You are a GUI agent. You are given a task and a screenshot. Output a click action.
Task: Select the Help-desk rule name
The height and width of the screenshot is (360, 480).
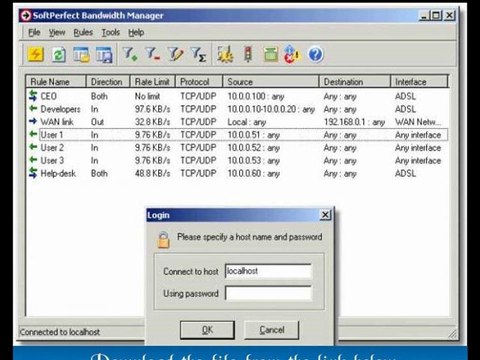point(58,173)
